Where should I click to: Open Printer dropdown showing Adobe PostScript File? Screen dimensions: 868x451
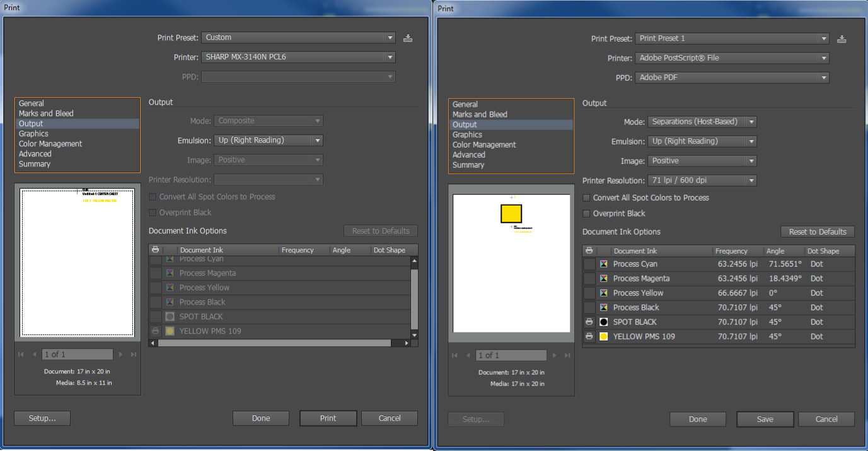tap(732, 58)
